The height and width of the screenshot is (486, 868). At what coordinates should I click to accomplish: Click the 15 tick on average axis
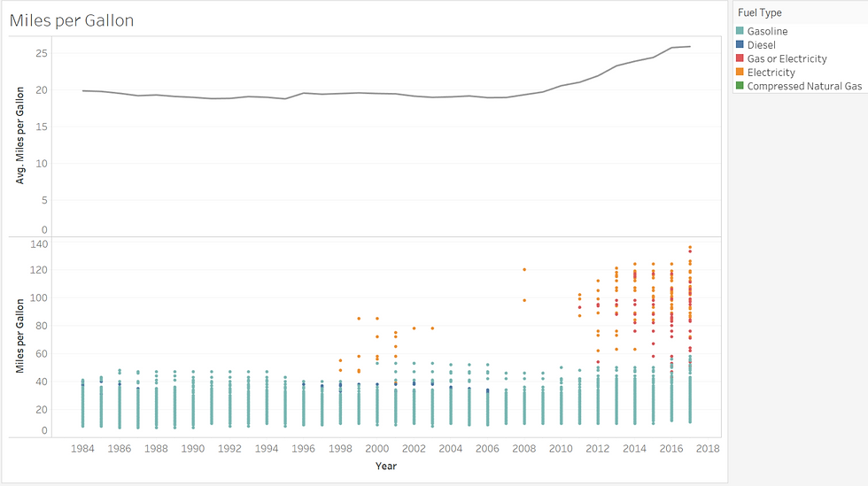click(x=42, y=127)
